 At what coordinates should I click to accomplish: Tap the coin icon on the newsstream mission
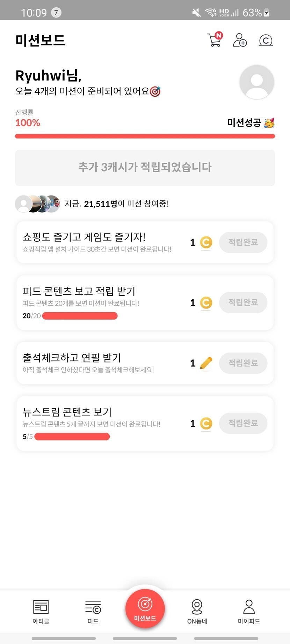click(206, 424)
